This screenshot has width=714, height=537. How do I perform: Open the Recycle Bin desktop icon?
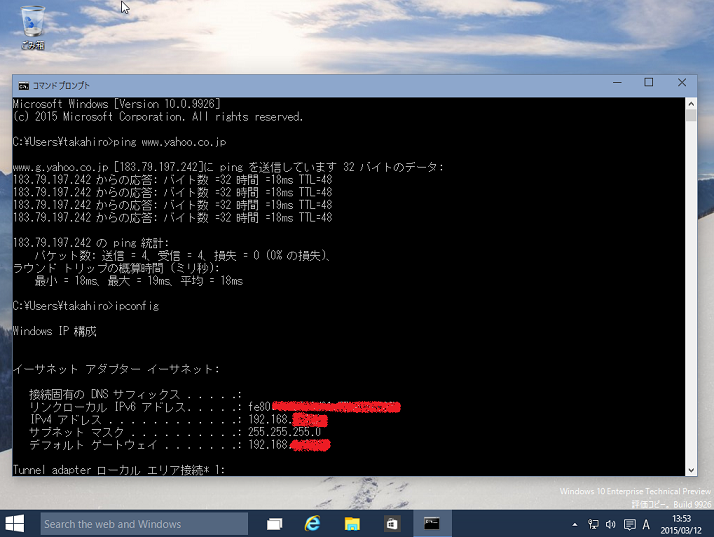tap(32, 26)
